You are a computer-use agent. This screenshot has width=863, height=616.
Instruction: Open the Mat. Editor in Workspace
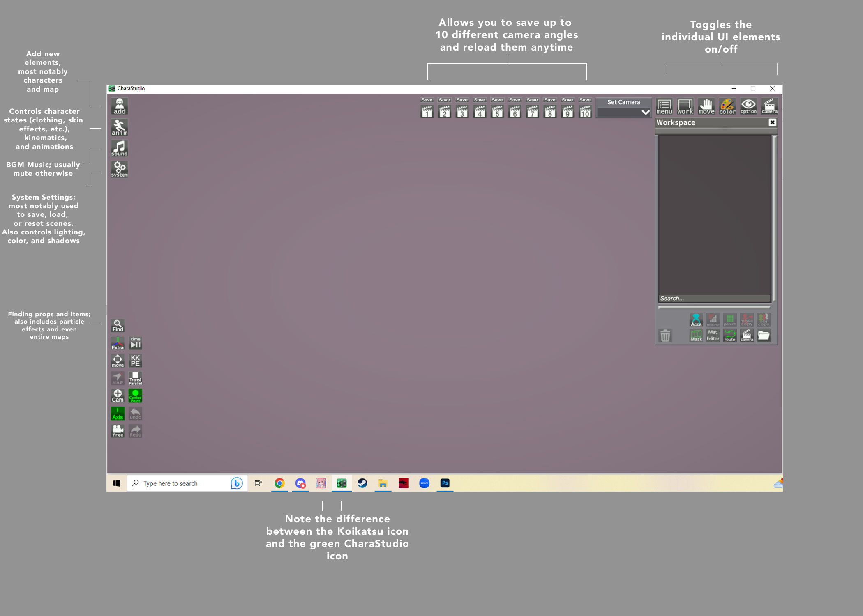[713, 336]
